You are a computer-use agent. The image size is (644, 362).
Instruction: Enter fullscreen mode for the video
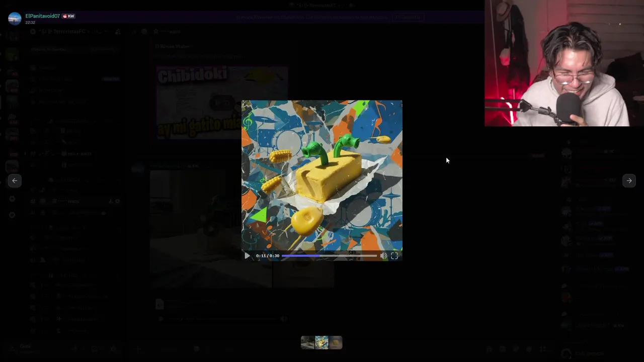click(x=394, y=256)
